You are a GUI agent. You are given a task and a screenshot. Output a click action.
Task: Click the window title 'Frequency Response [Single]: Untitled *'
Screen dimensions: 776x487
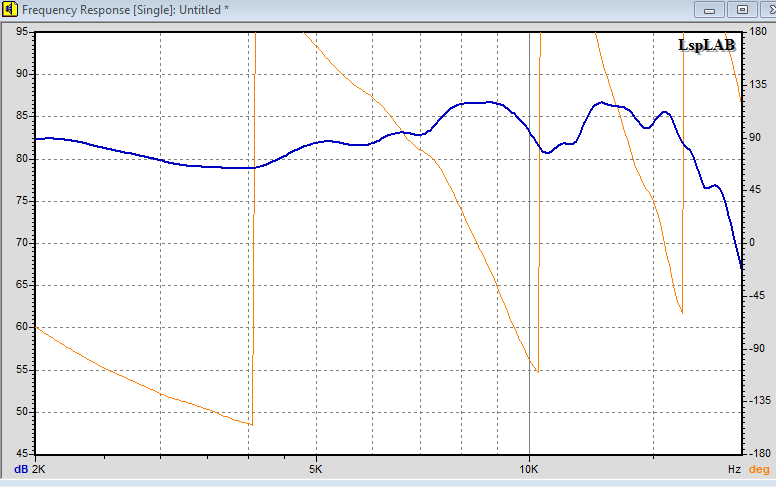(x=125, y=10)
